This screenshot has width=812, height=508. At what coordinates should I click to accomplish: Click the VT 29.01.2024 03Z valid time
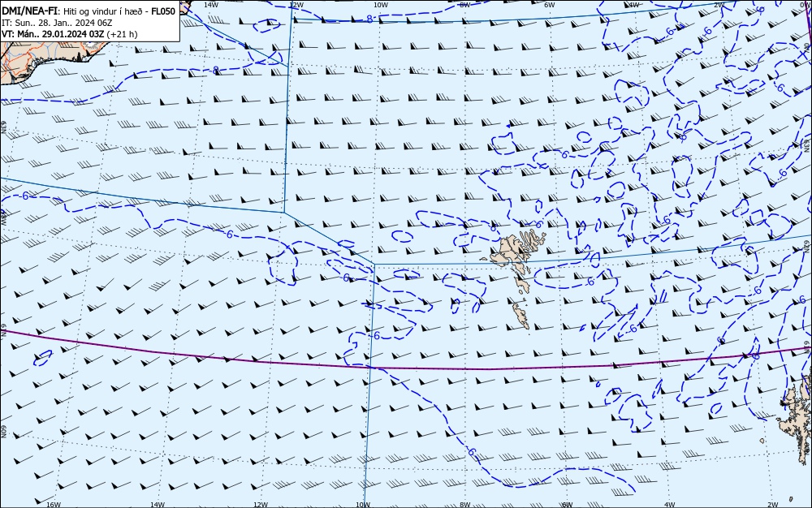coord(53,34)
